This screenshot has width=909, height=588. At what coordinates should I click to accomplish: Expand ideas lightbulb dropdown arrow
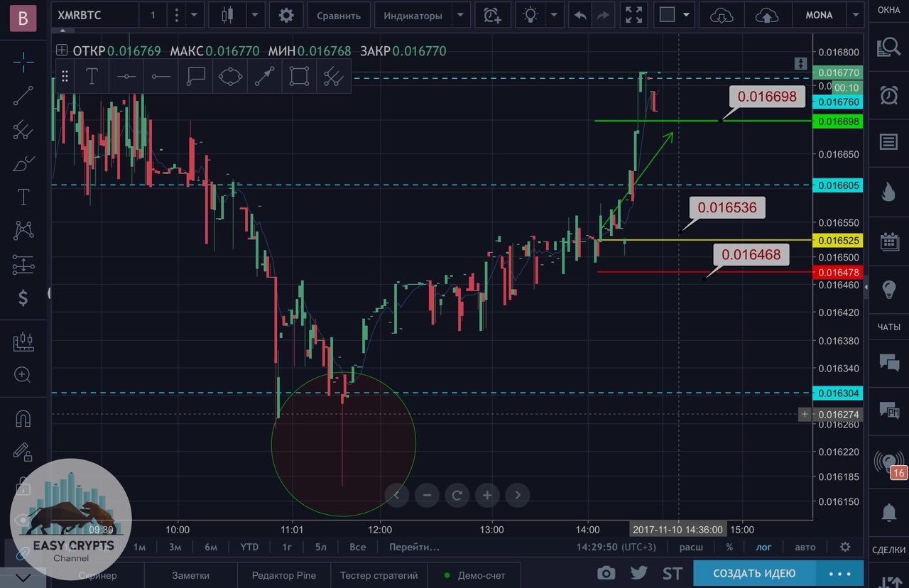point(555,15)
